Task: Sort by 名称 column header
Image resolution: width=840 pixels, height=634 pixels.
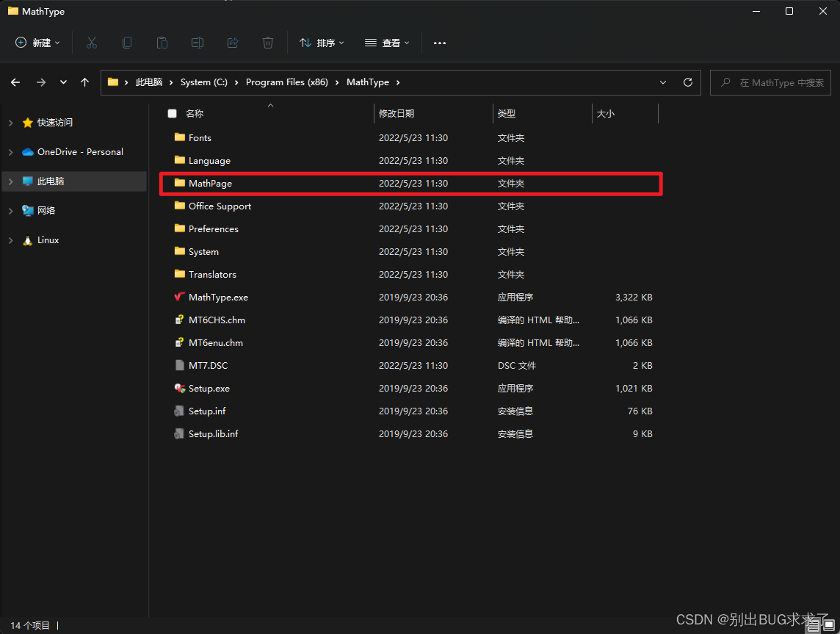Action: click(x=195, y=113)
